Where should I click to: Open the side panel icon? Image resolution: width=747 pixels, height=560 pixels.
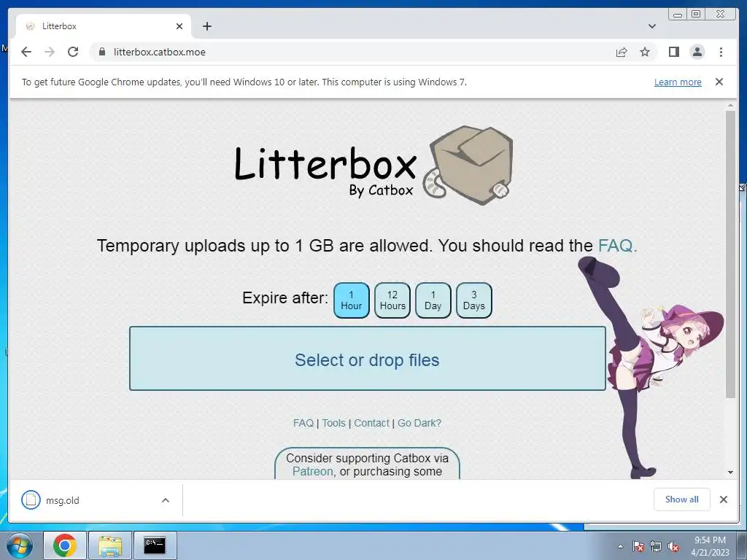click(x=673, y=52)
